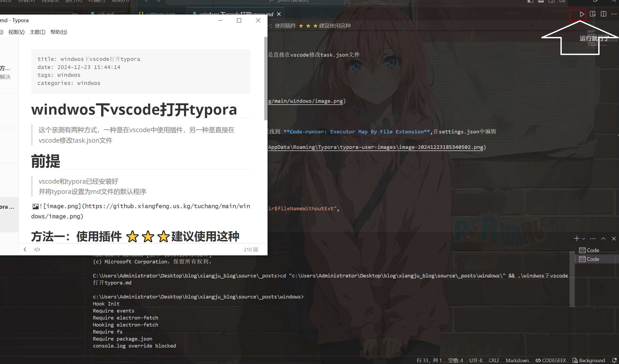Open the 主题(T) menu in Typora
The height and width of the screenshot is (364, 619).
38,32
